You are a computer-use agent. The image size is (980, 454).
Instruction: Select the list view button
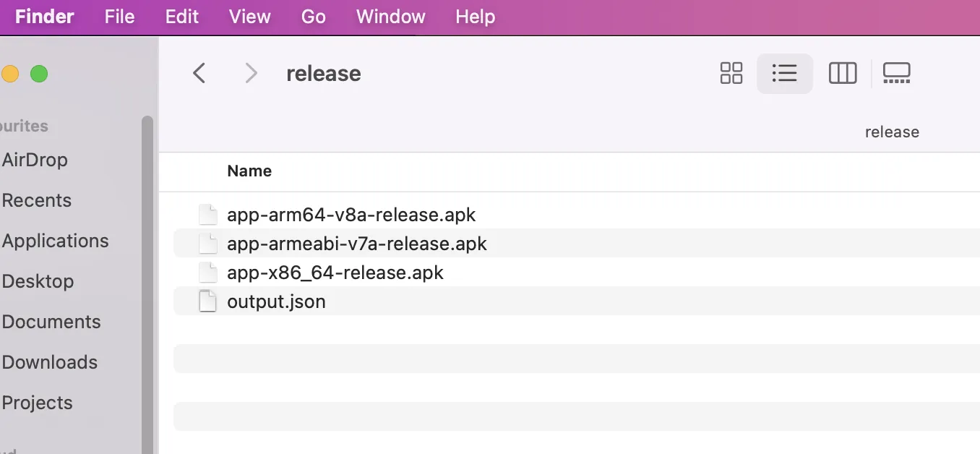784,73
